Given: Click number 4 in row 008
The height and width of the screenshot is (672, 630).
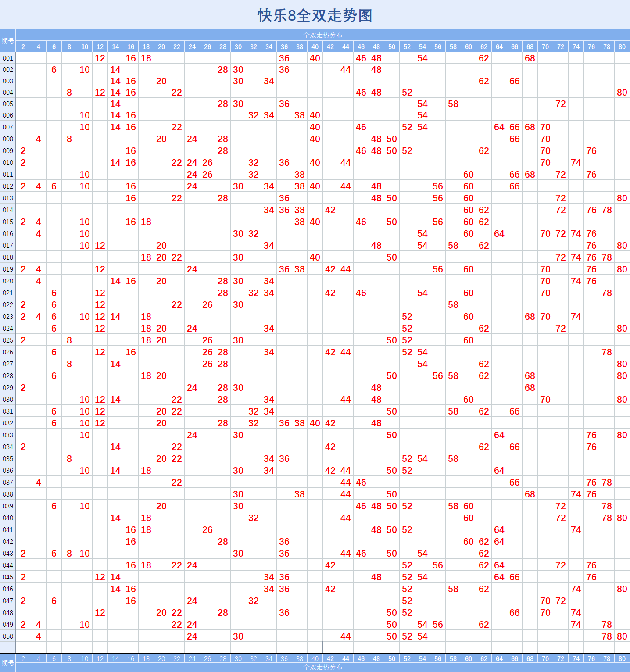Looking at the screenshot, I should click(39, 139).
